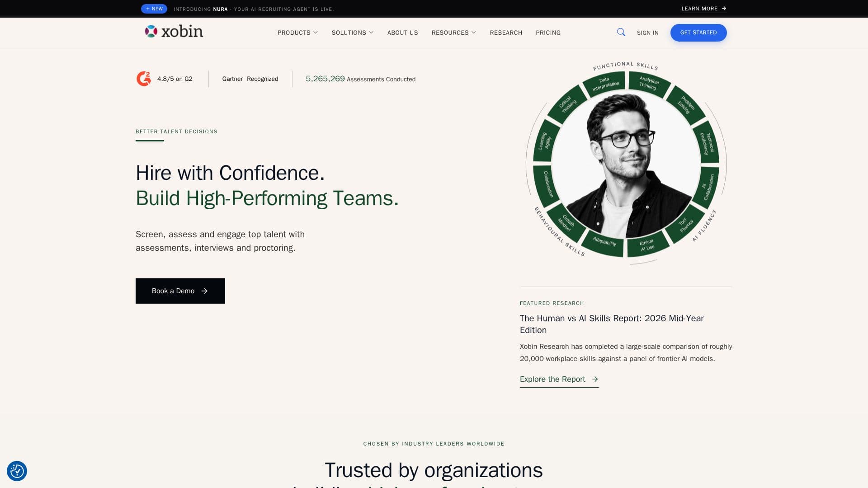The width and height of the screenshot is (868, 488).
Task: Expand the Solutions dropdown
Action: click(353, 33)
